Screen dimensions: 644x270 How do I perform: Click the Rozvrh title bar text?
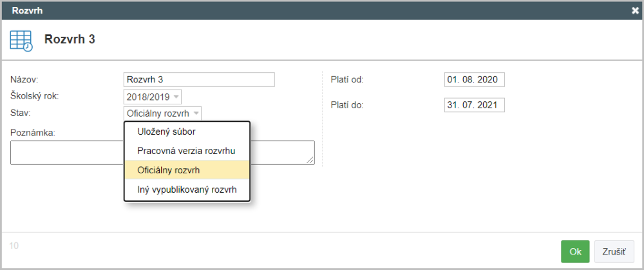point(27,11)
